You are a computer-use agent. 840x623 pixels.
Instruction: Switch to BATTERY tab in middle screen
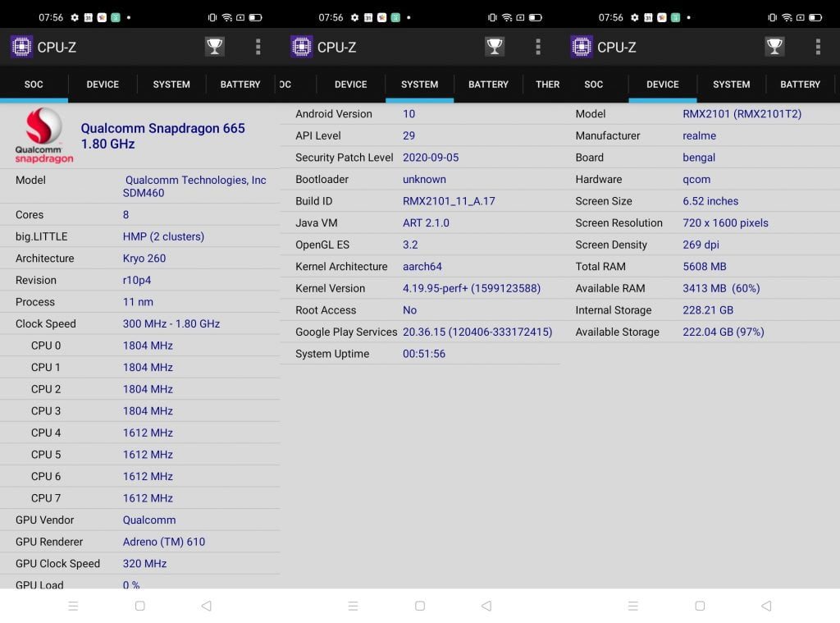(489, 85)
